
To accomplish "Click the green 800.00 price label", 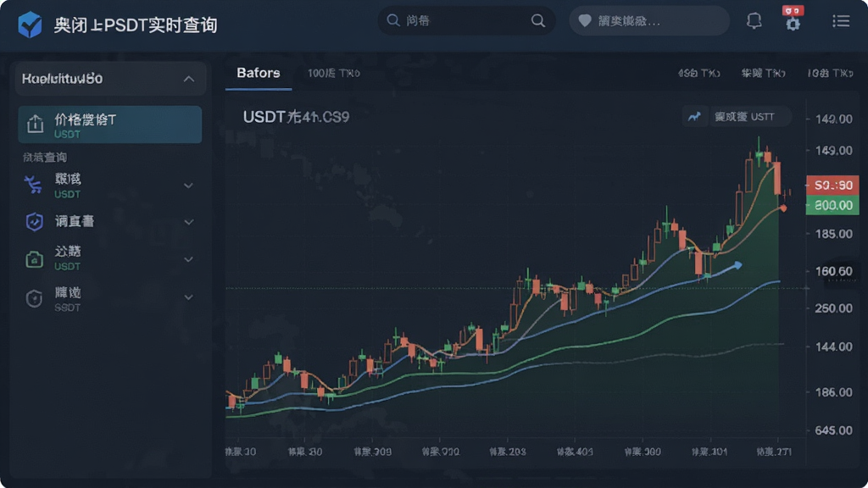I will point(832,205).
